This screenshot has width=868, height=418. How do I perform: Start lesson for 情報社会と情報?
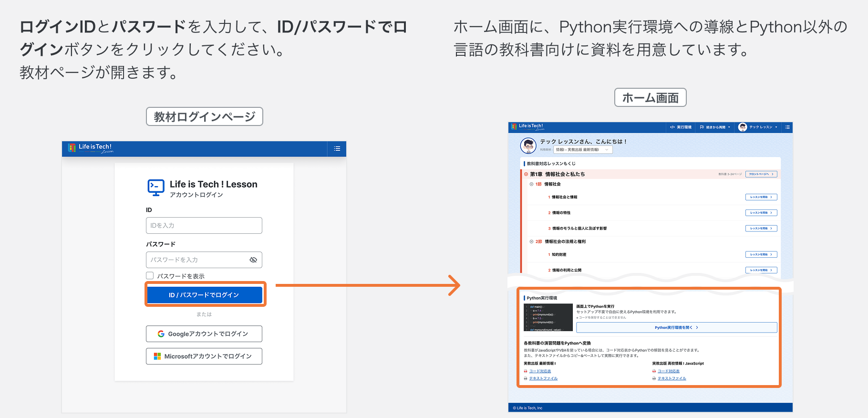[x=761, y=197]
